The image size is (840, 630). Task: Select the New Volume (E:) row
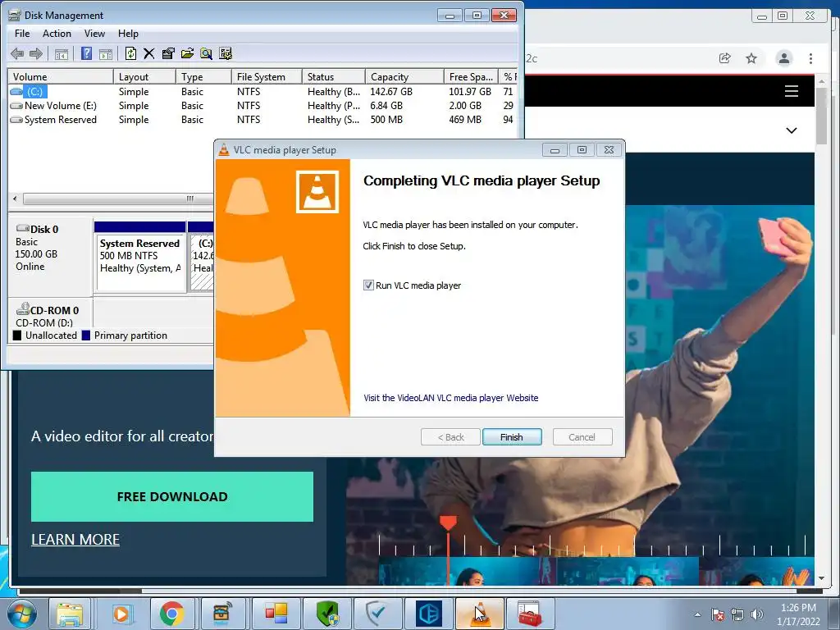[262, 106]
